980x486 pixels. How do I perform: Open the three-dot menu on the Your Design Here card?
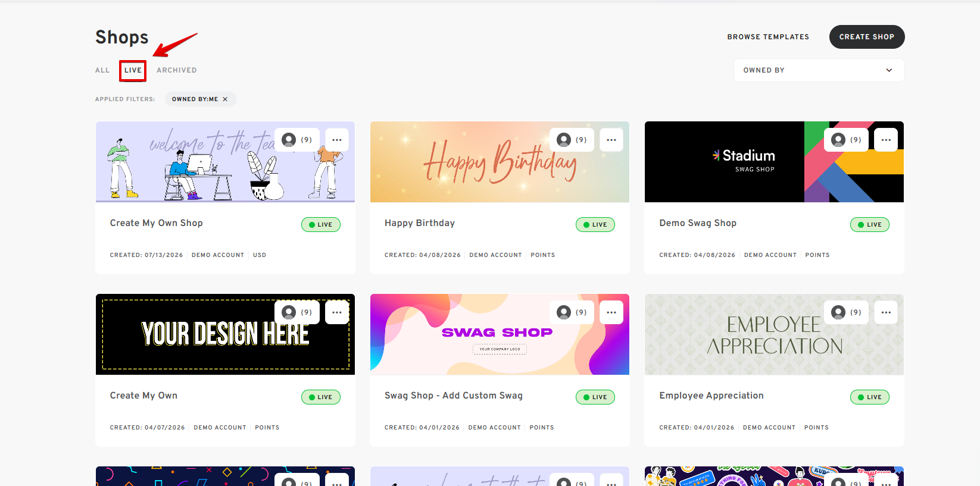point(337,312)
